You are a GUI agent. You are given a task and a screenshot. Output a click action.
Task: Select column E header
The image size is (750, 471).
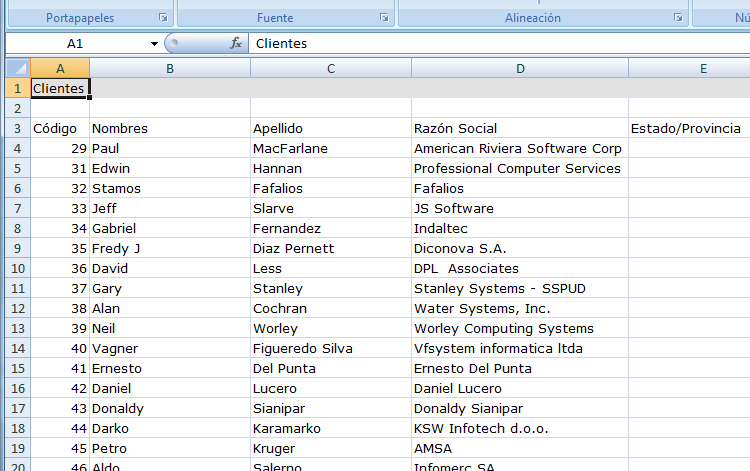coord(689,68)
